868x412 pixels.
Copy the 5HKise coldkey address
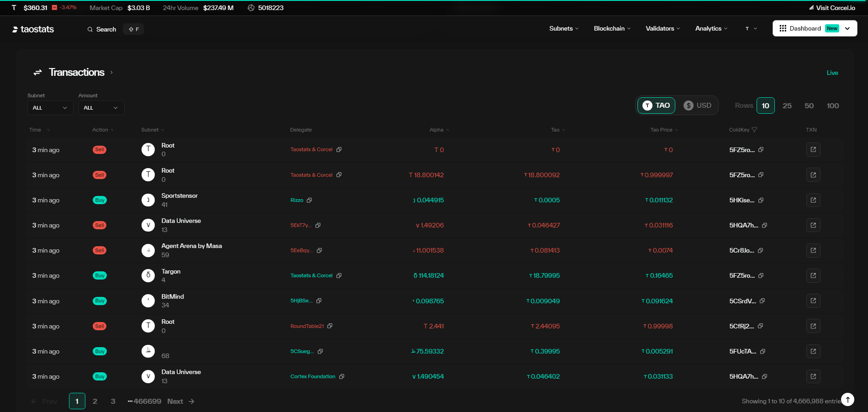[x=761, y=201]
